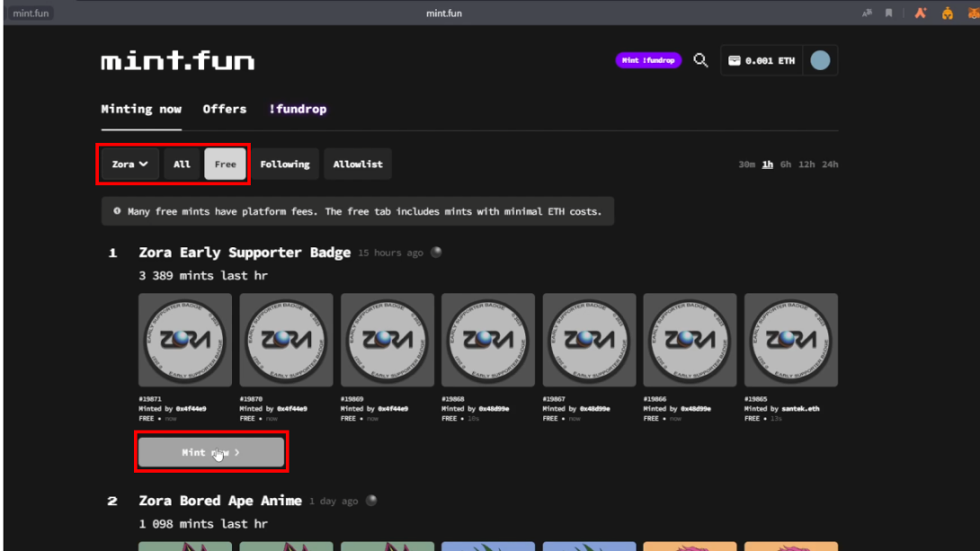Switch to the Minting now tab

click(x=141, y=110)
